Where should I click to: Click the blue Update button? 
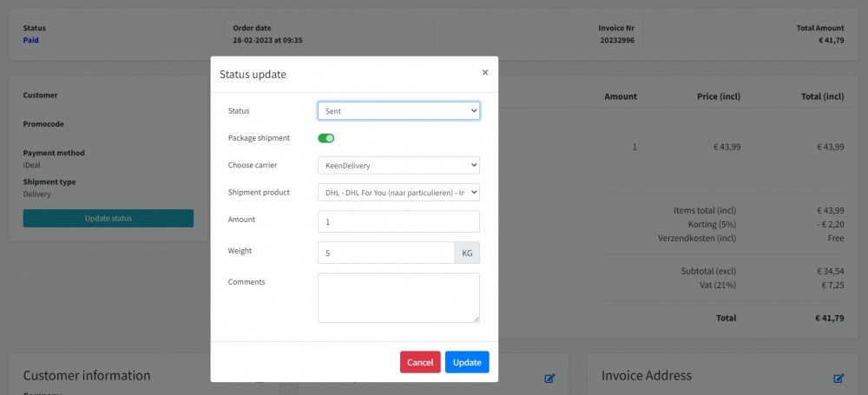tap(467, 362)
